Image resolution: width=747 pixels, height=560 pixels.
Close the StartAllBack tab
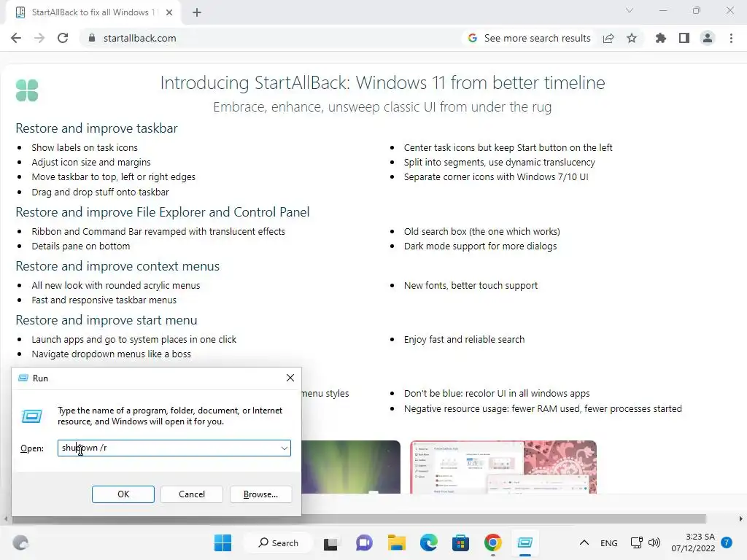[169, 12]
